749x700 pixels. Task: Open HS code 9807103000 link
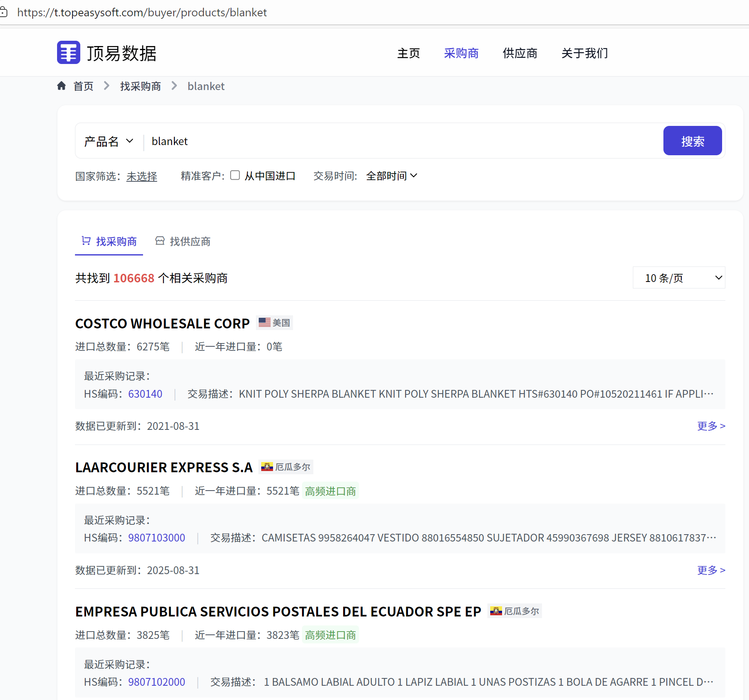pos(156,537)
